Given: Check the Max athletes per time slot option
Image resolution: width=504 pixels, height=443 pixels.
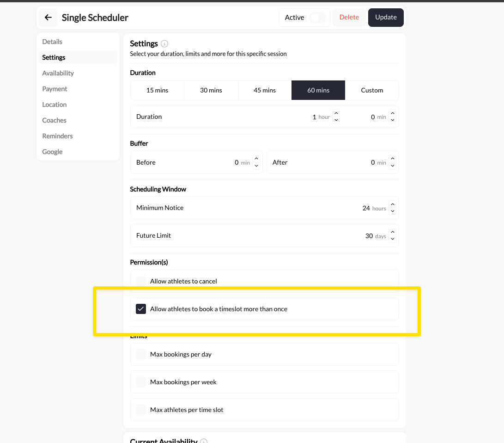Looking at the screenshot, I should (x=140, y=409).
